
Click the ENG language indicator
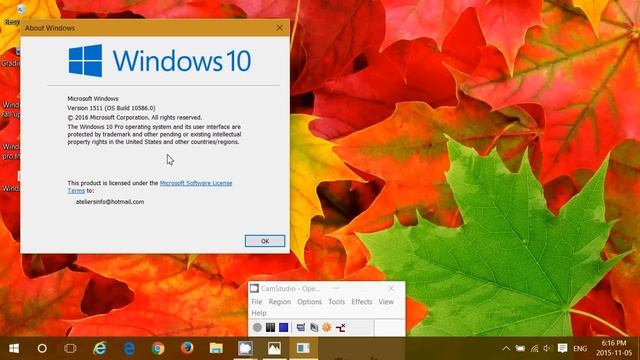coord(580,349)
